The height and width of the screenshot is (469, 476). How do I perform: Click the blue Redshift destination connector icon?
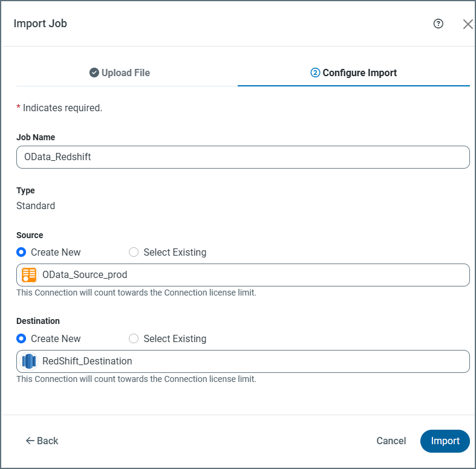(29, 361)
